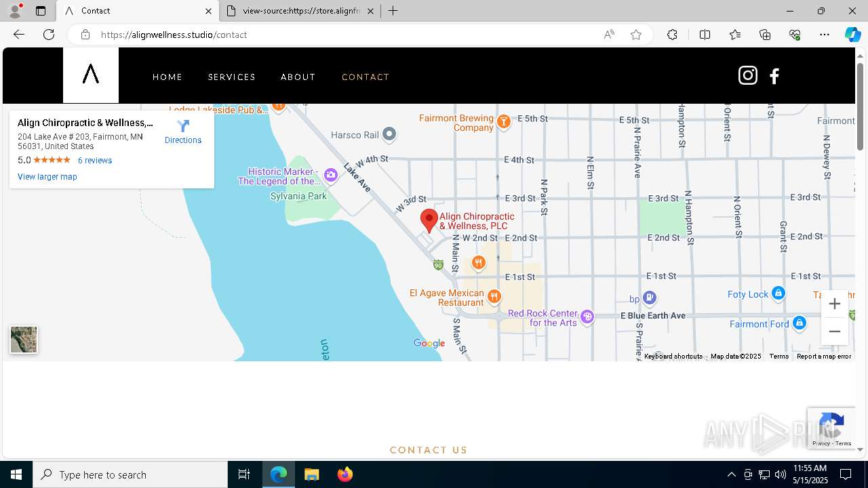The image size is (868, 488).
Task: Open the 6 reviews link
Action: tap(95, 161)
